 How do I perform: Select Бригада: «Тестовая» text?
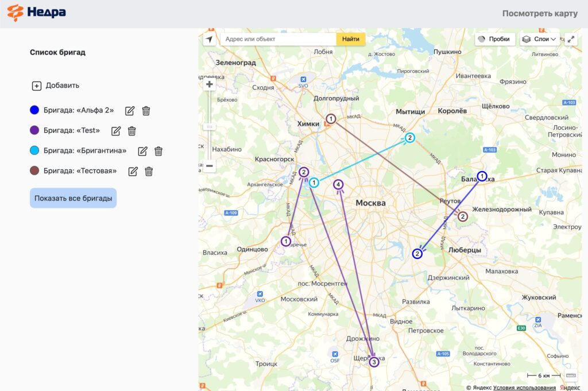tap(80, 171)
